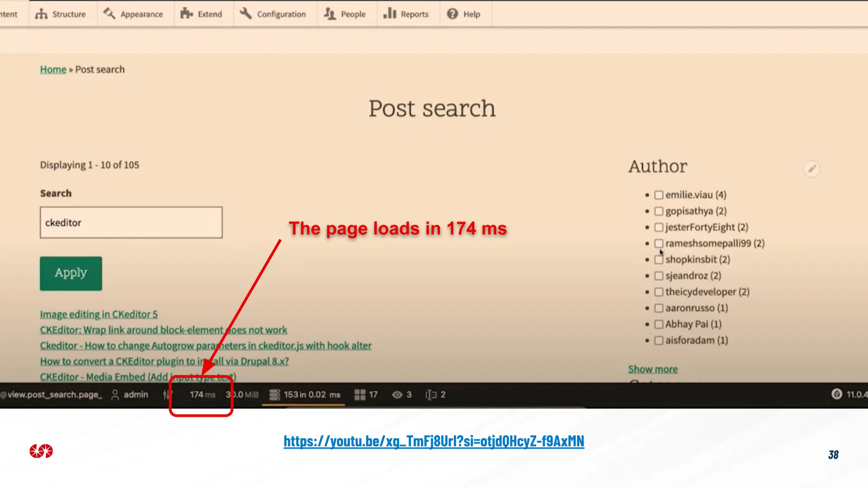The width and height of the screenshot is (868, 488).
Task: Check the emilie.viau author filter
Action: (x=659, y=195)
